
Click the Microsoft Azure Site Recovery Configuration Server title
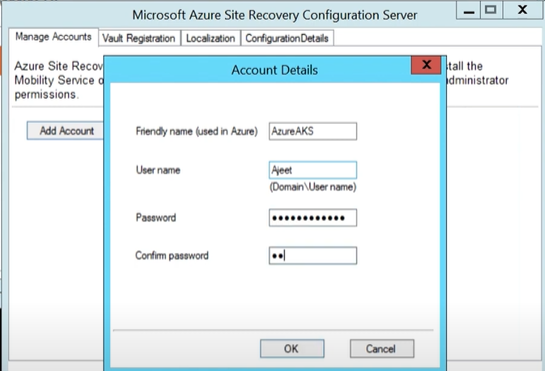tap(275, 15)
